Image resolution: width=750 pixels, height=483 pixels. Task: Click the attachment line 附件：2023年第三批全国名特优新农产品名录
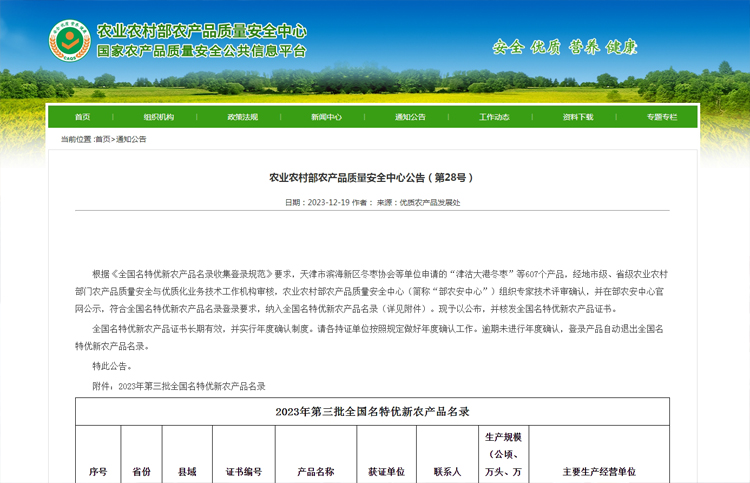[178, 386]
